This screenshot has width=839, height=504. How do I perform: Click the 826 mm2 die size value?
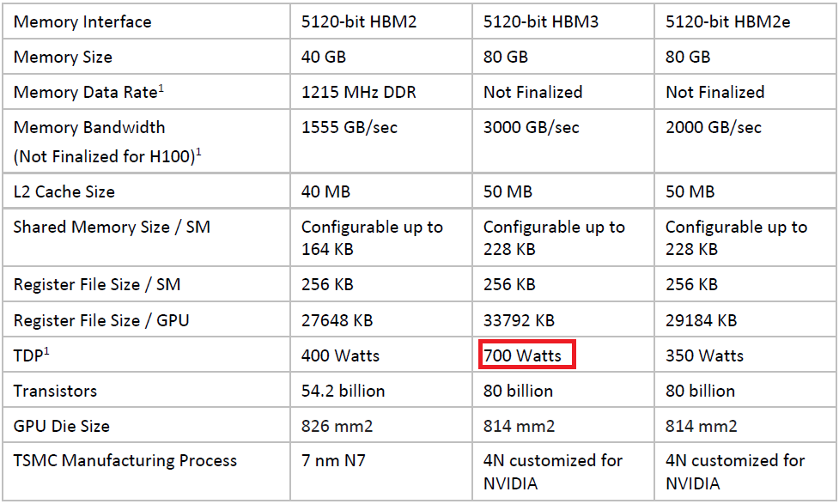[x=337, y=426]
